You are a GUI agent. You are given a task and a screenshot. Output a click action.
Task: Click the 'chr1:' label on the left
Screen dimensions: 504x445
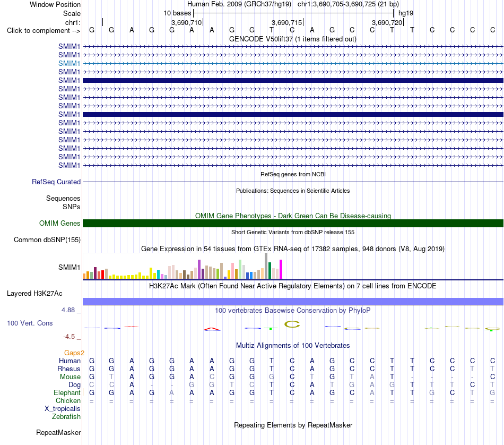pos(73,22)
